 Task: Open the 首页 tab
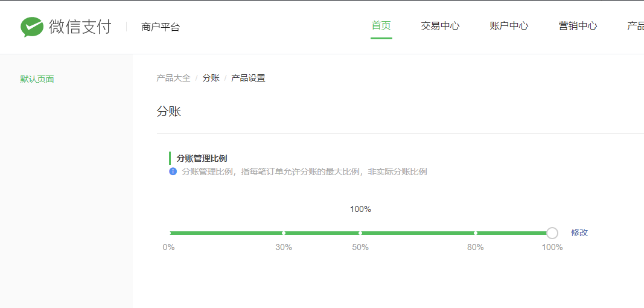[381, 26]
